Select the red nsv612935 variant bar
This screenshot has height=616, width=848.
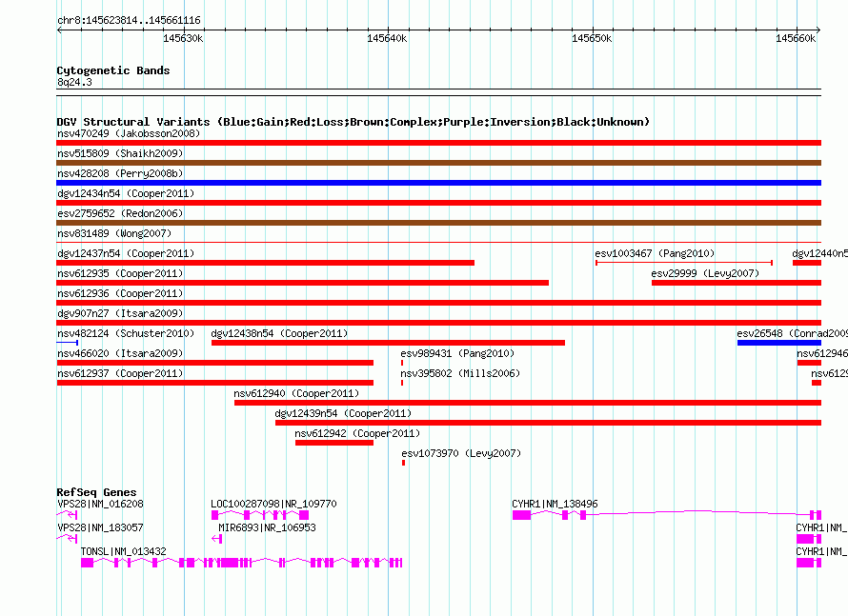(302, 283)
